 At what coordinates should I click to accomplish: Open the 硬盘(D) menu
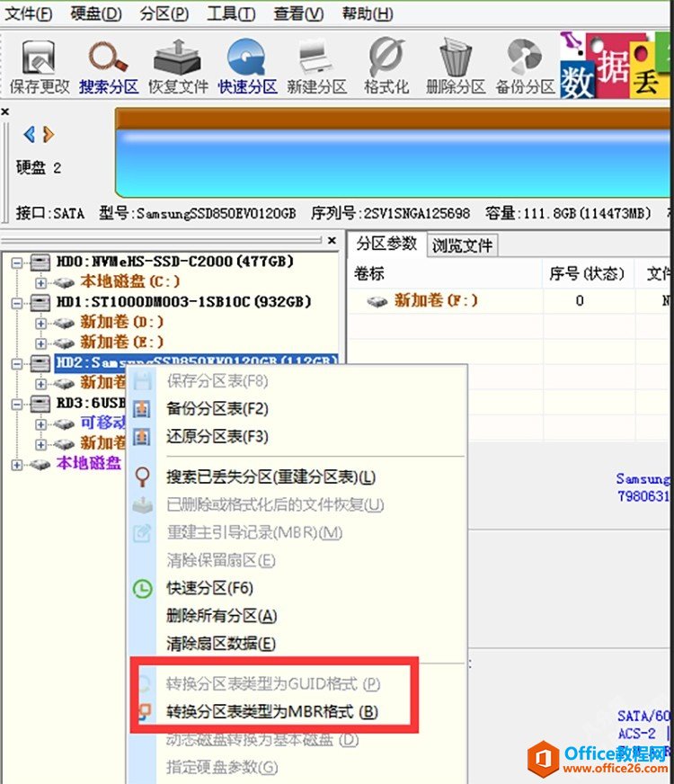point(96,13)
